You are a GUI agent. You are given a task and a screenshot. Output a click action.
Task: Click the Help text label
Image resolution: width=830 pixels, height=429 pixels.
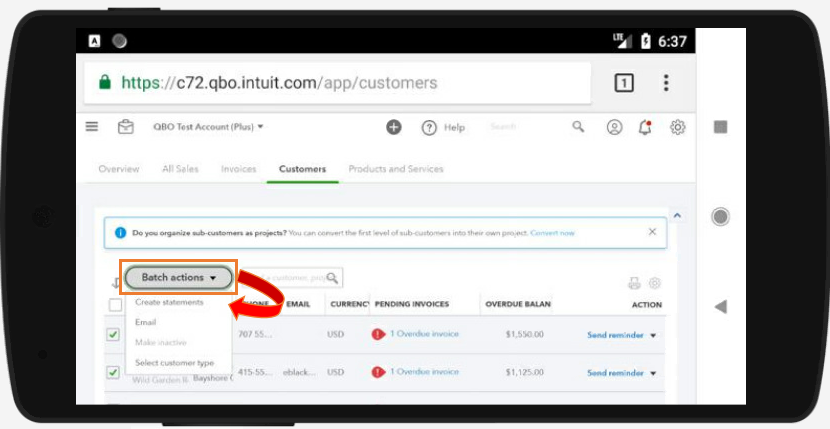454,128
